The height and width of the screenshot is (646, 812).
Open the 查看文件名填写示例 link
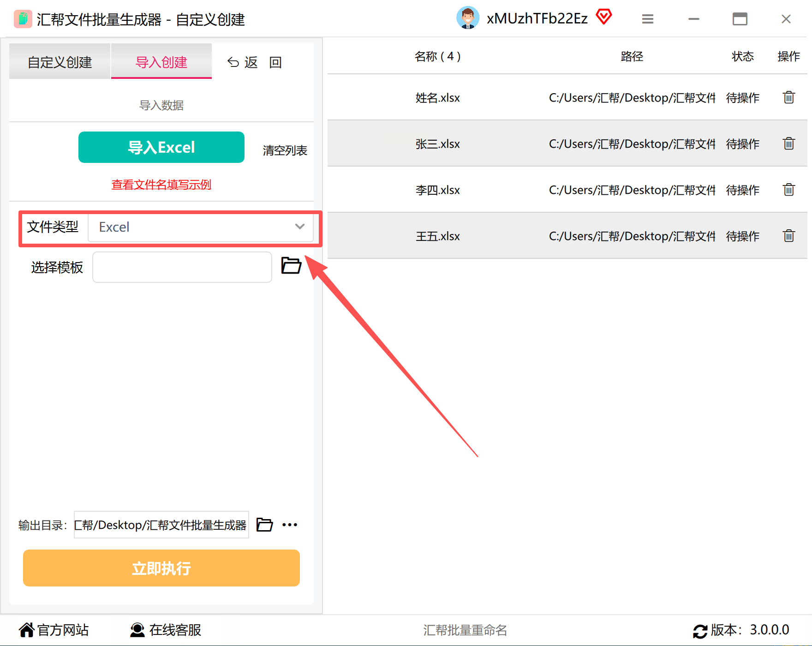pyautogui.click(x=161, y=185)
